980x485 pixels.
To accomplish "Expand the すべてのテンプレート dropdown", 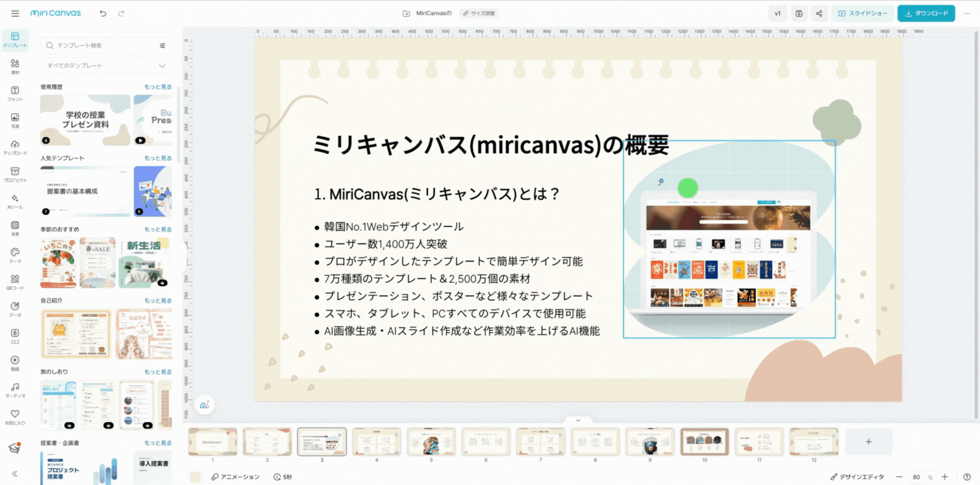I will (106, 66).
